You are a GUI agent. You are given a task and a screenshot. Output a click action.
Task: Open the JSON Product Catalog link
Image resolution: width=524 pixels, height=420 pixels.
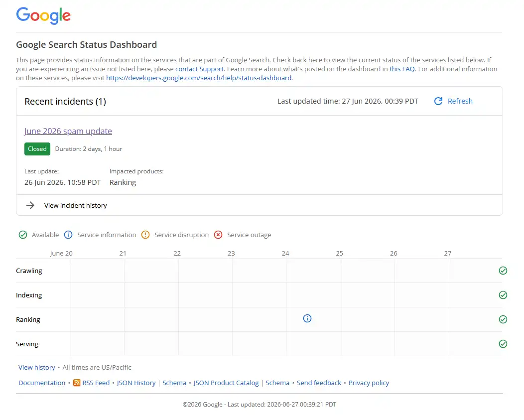click(x=226, y=383)
